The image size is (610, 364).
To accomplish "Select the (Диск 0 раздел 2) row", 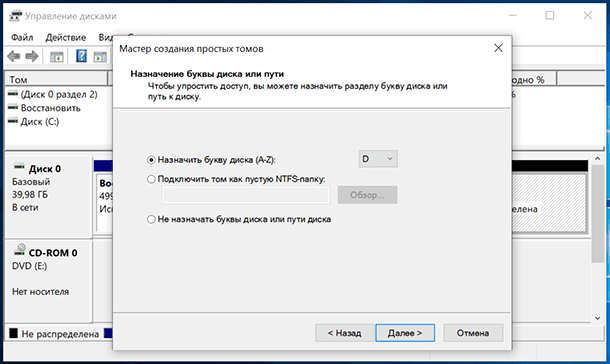I will click(59, 94).
